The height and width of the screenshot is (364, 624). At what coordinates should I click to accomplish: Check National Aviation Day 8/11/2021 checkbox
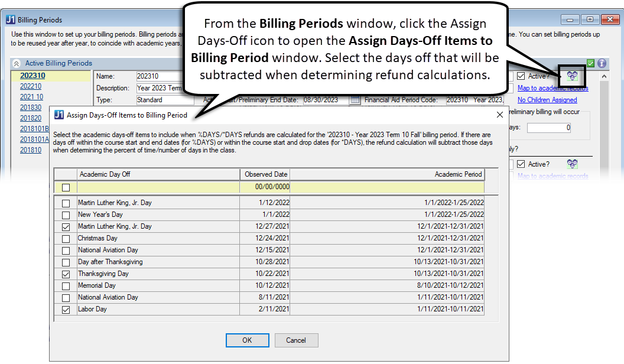(66, 298)
